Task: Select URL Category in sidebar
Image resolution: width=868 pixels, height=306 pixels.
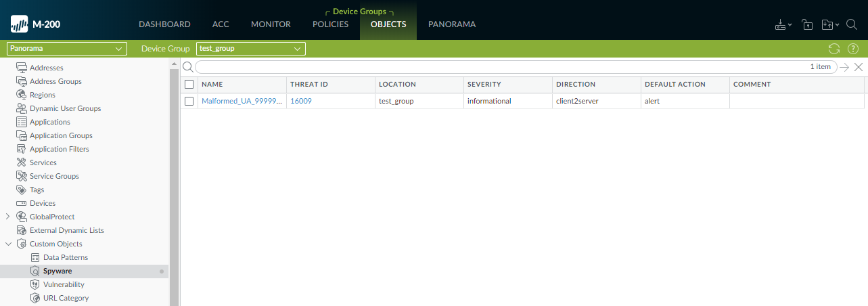Action: (x=66, y=298)
